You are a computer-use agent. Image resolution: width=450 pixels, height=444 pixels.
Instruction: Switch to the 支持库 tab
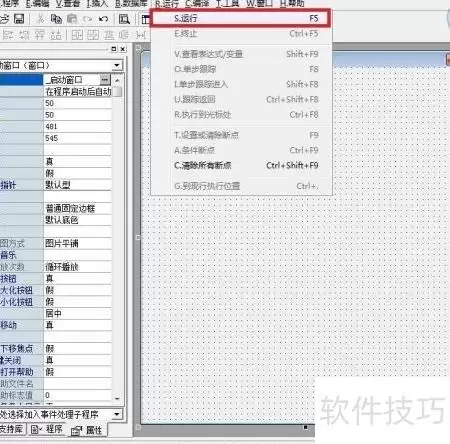pos(12,429)
